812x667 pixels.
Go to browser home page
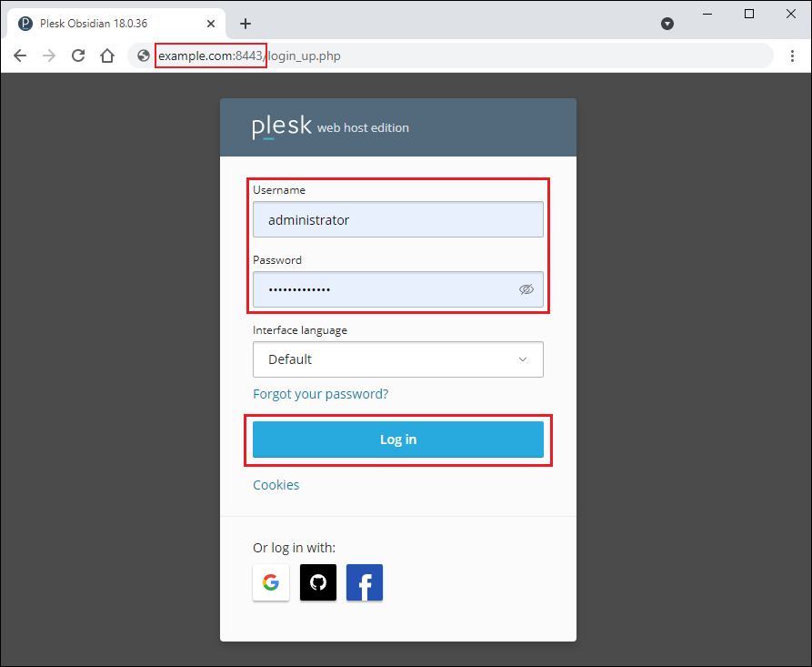pos(107,56)
